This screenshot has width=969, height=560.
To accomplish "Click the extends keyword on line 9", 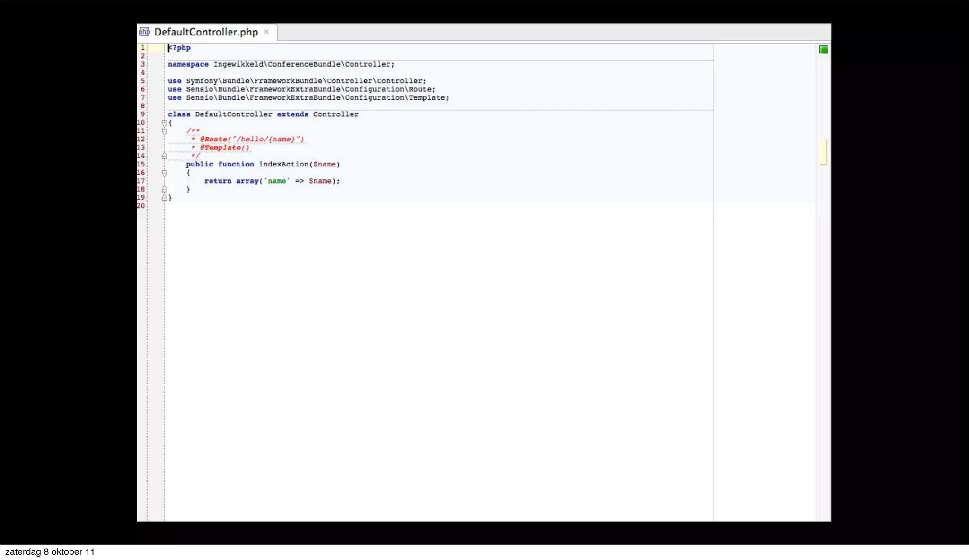I will (x=292, y=114).
